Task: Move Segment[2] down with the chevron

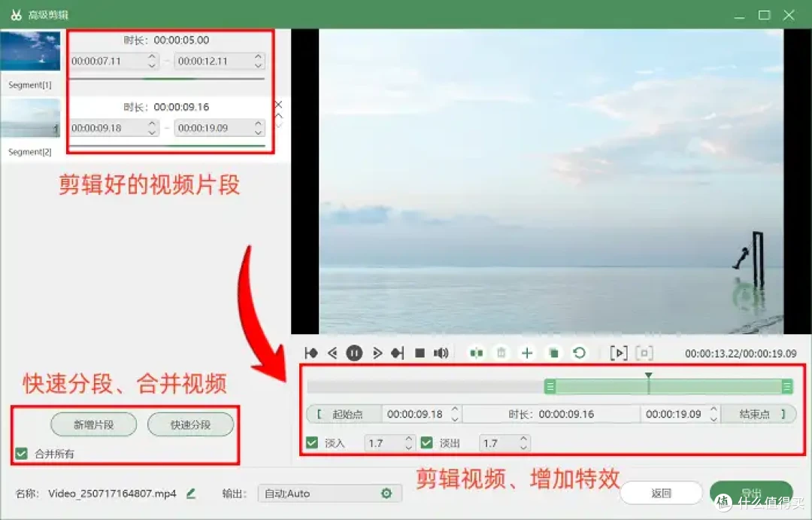Action: (x=279, y=125)
